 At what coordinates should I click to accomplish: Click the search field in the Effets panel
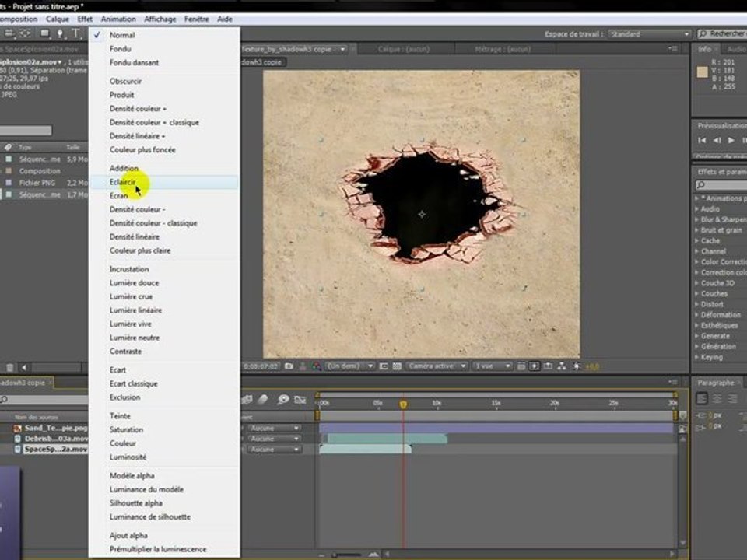(721, 185)
